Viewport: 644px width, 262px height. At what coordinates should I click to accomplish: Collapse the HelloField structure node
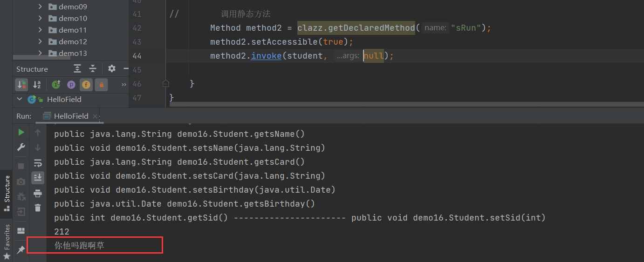[x=20, y=99]
